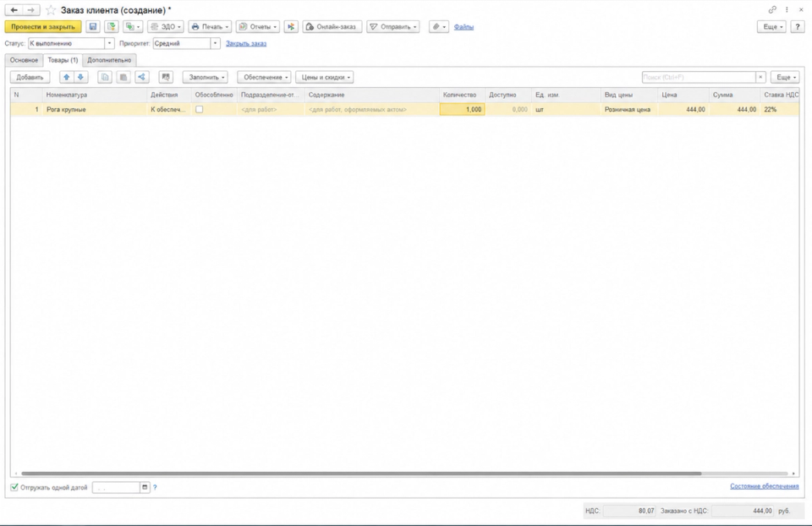Expand the Цены и скидки menu

coord(324,77)
